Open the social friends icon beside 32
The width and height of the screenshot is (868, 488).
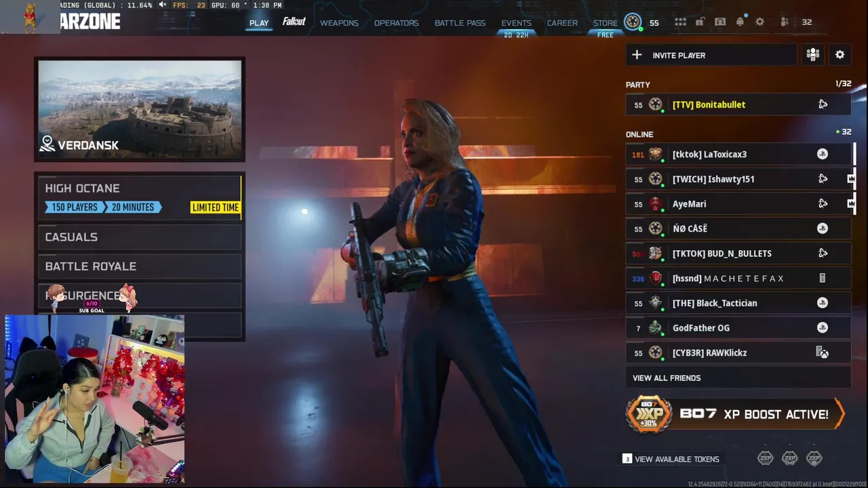click(x=785, y=22)
